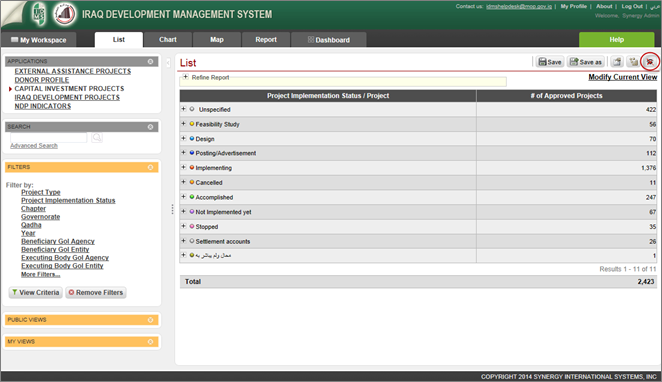Collapse the Filters panel
Screen dimensions: 662x382
[x=150, y=168]
